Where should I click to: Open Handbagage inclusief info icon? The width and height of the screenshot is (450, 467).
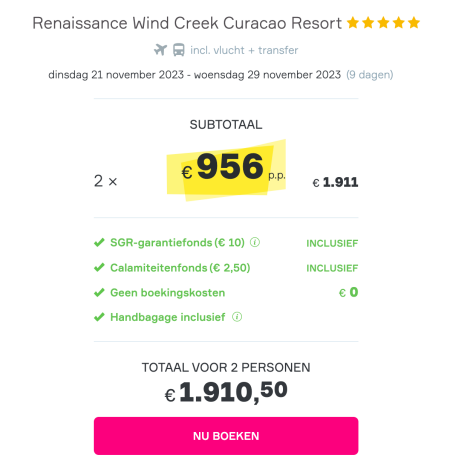pos(237,317)
